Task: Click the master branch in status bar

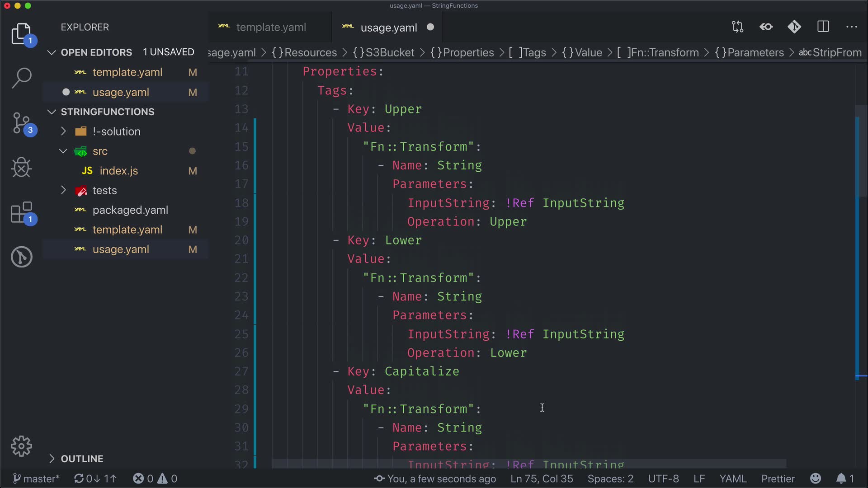Action: click(36, 479)
